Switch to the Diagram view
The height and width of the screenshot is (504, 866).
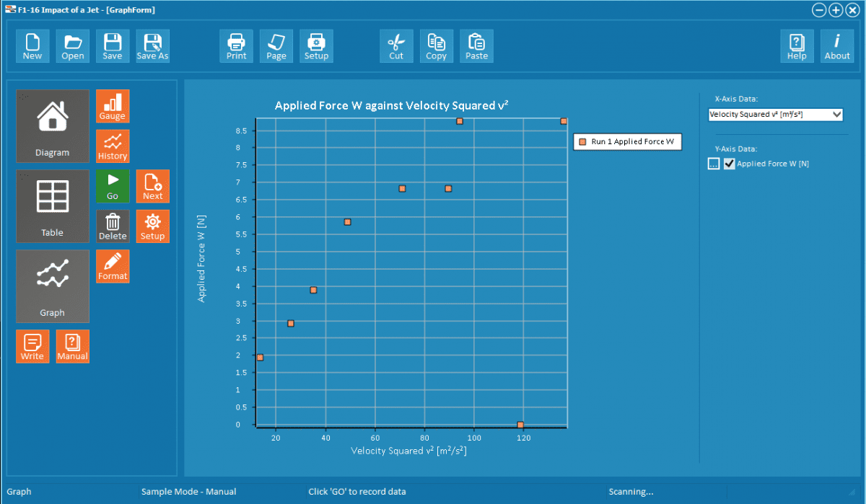(52, 126)
